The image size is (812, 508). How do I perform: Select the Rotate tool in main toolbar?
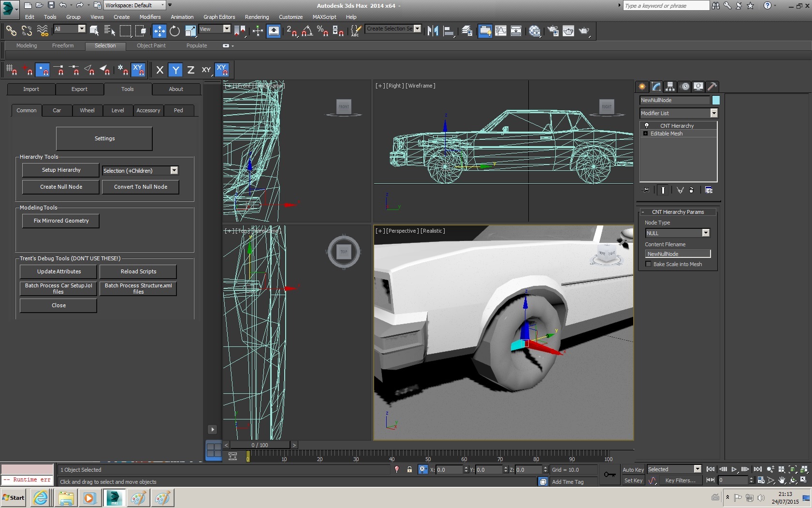coord(174,31)
